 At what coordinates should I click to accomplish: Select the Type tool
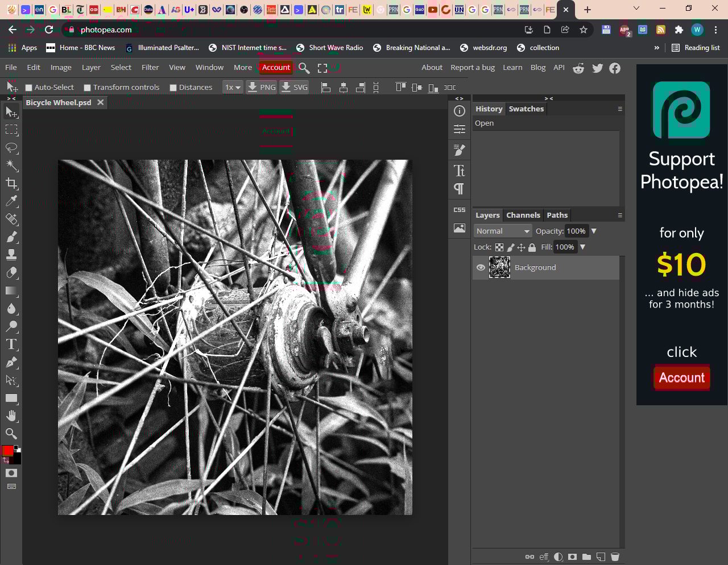pyautogui.click(x=11, y=344)
